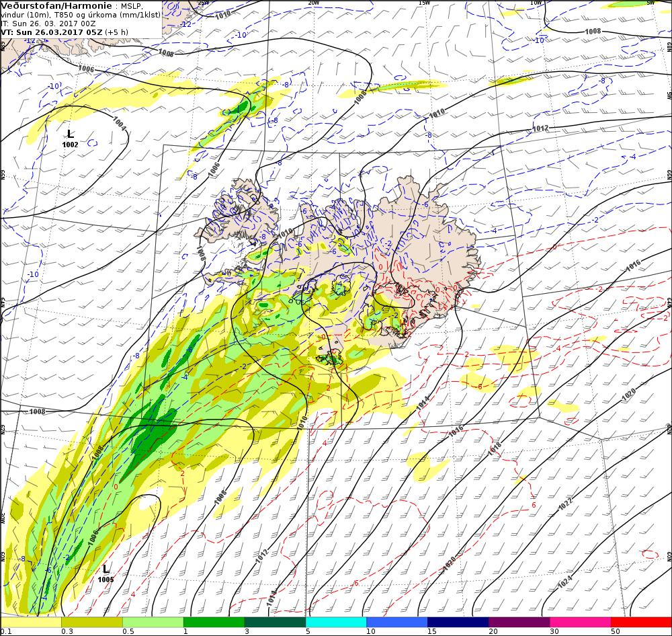
Task: Select the green 1–3 mm legend swatch
Action: (214, 622)
